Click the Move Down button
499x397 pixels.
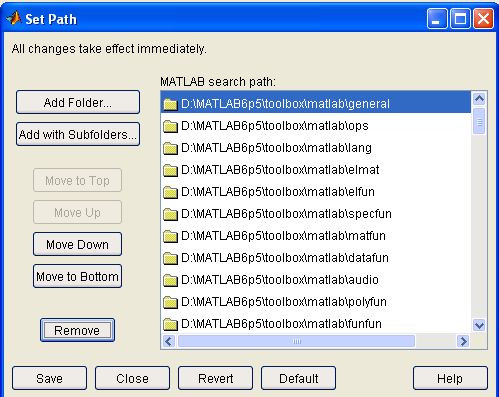pyautogui.click(x=77, y=244)
